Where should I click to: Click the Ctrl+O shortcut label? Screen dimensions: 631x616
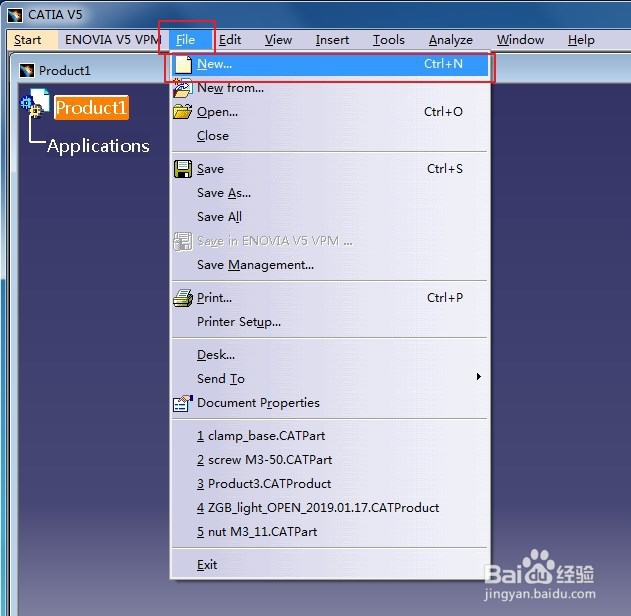click(443, 112)
